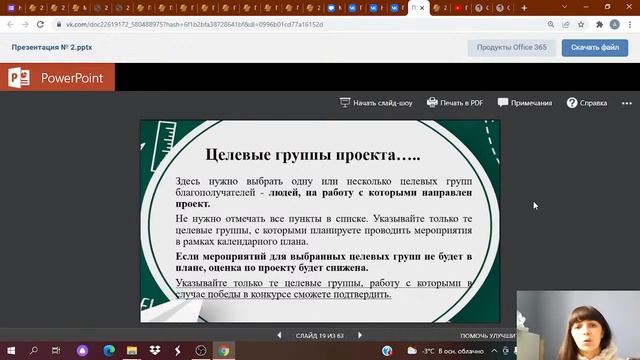Open the weather widget showing -3°C
The height and width of the screenshot is (360, 640).
(445, 351)
